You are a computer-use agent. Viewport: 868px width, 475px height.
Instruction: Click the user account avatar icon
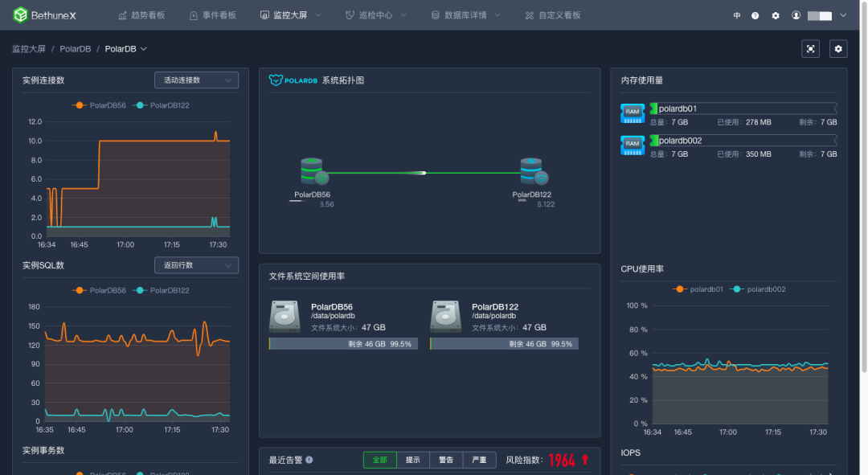[796, 15]
